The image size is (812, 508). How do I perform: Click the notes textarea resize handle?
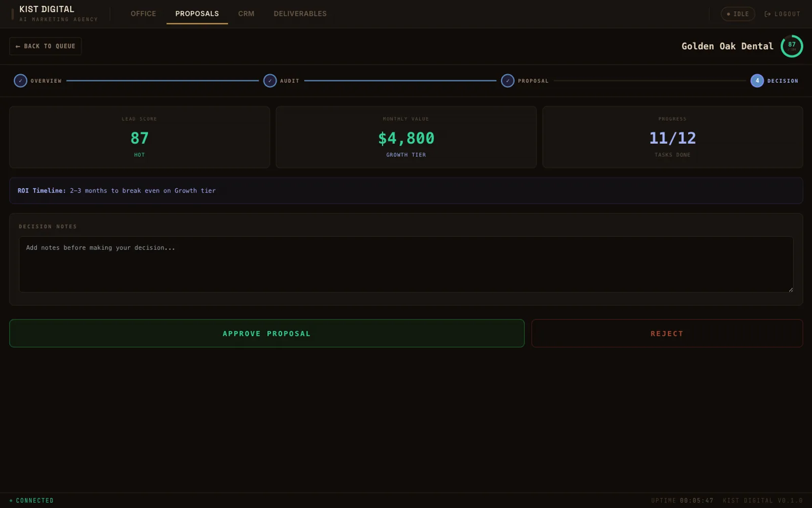pyautogui.click(x=790, y=290)
